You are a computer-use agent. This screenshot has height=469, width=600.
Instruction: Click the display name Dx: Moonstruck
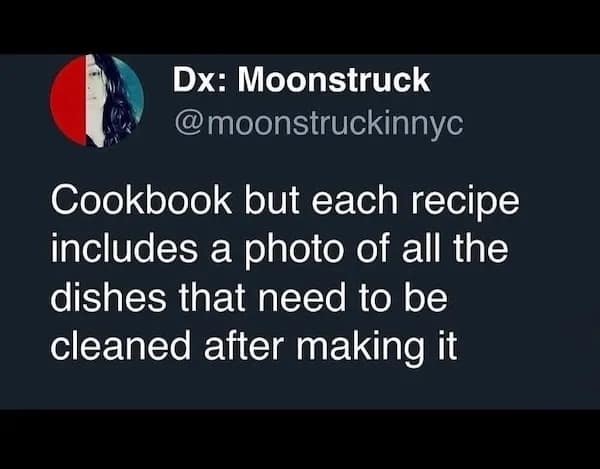[302, 80]
